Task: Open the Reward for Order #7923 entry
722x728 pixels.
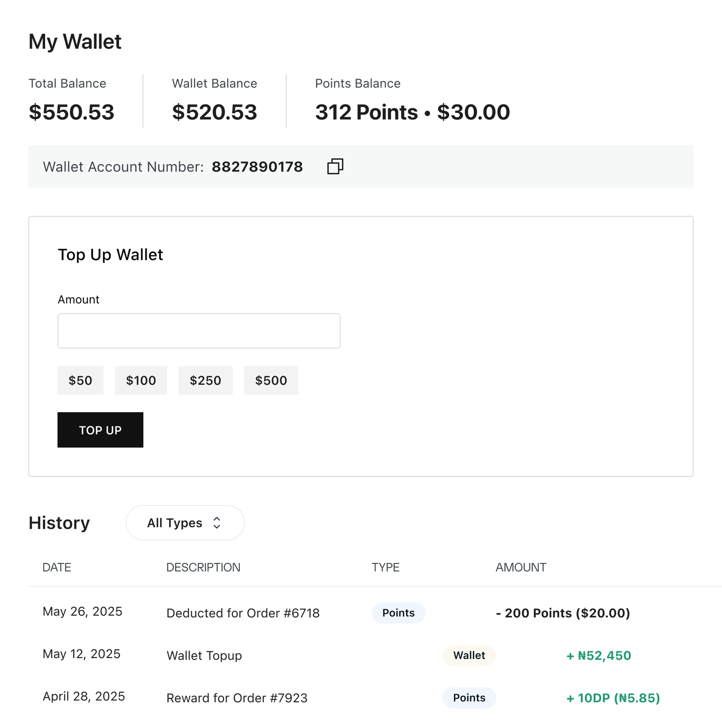Action: pos(237,698)
